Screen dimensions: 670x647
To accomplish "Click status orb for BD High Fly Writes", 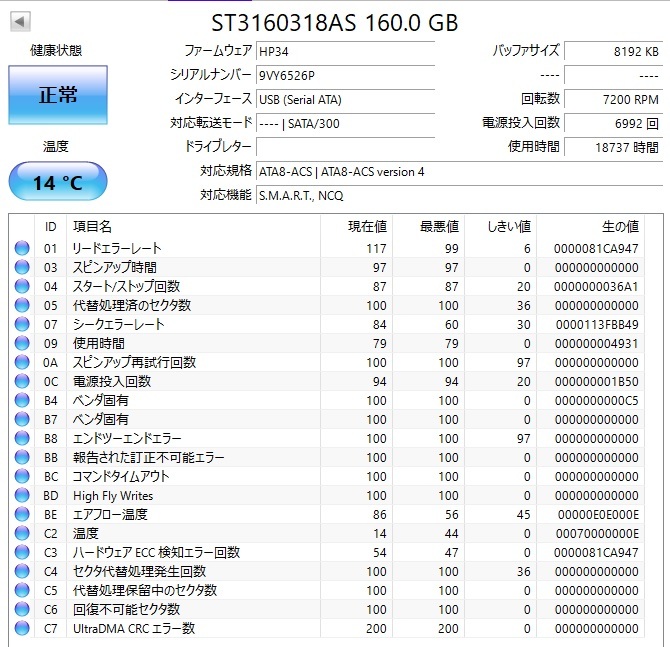I will 22,495.
